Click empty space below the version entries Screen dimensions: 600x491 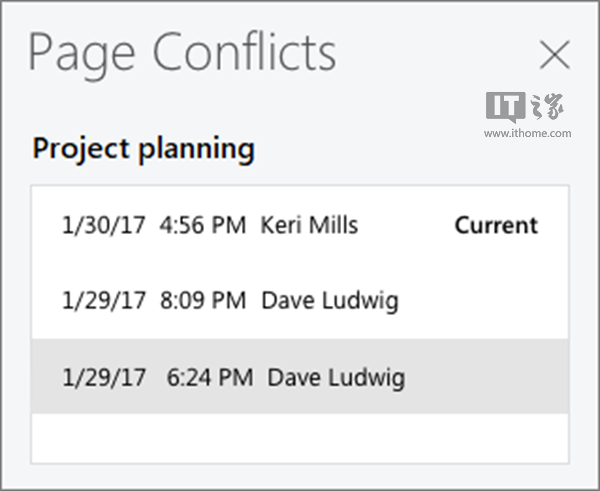click(x=300, y=438)
